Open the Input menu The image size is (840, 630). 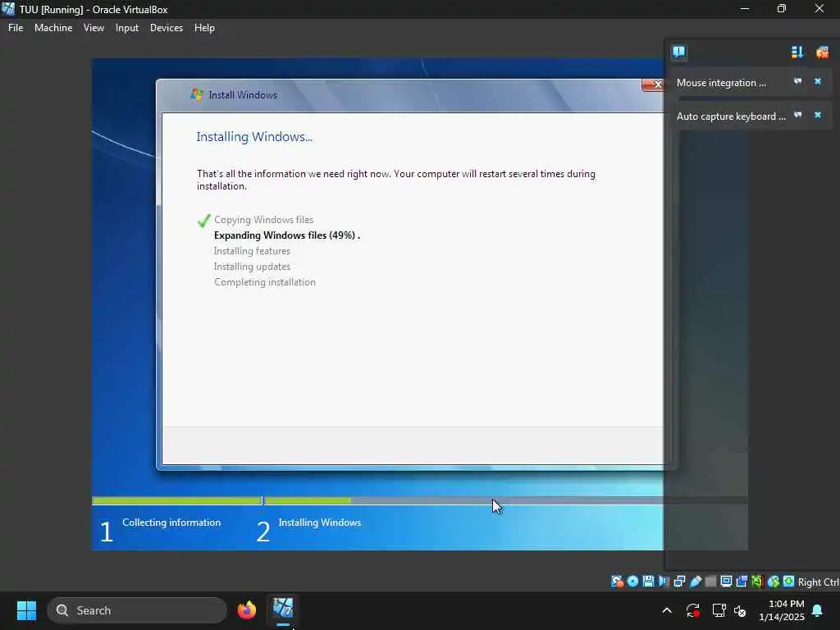(127, 28)
